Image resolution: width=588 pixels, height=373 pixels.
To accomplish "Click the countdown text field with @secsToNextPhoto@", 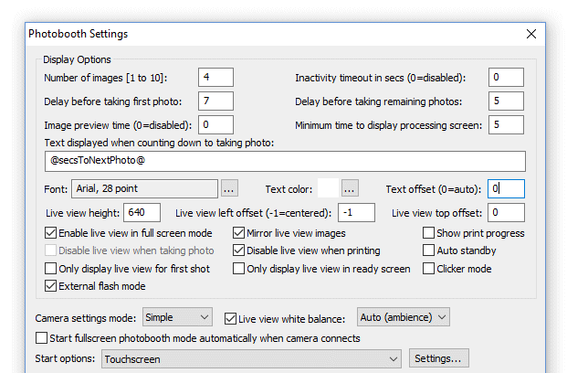I will (x=285, y=161).
